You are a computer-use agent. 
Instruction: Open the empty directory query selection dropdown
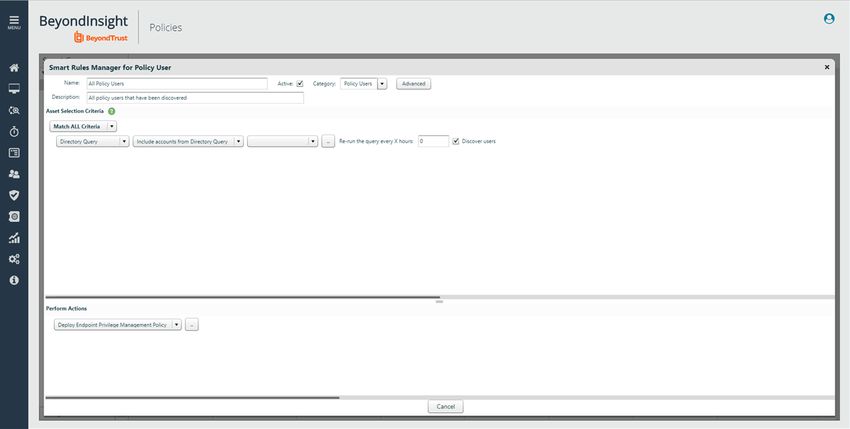tap(282, 141)
